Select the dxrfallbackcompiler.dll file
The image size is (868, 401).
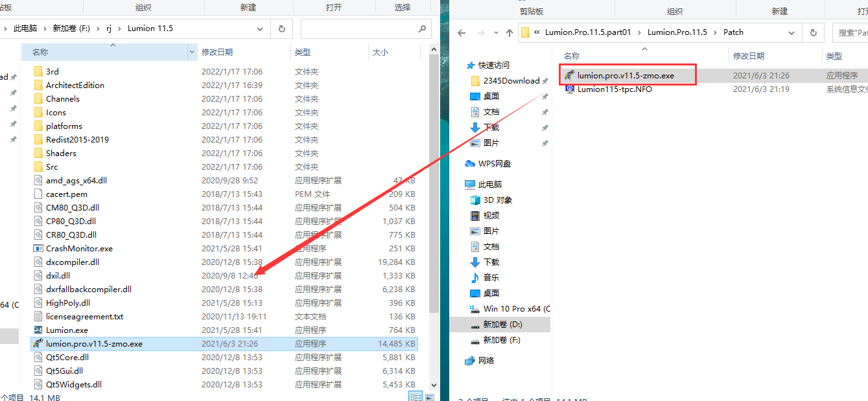(89, 289)
